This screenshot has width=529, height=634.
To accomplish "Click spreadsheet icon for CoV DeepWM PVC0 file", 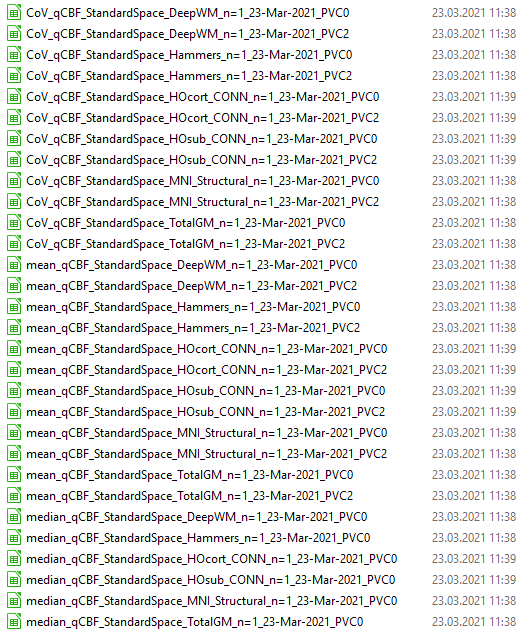I will pos(14,13).
